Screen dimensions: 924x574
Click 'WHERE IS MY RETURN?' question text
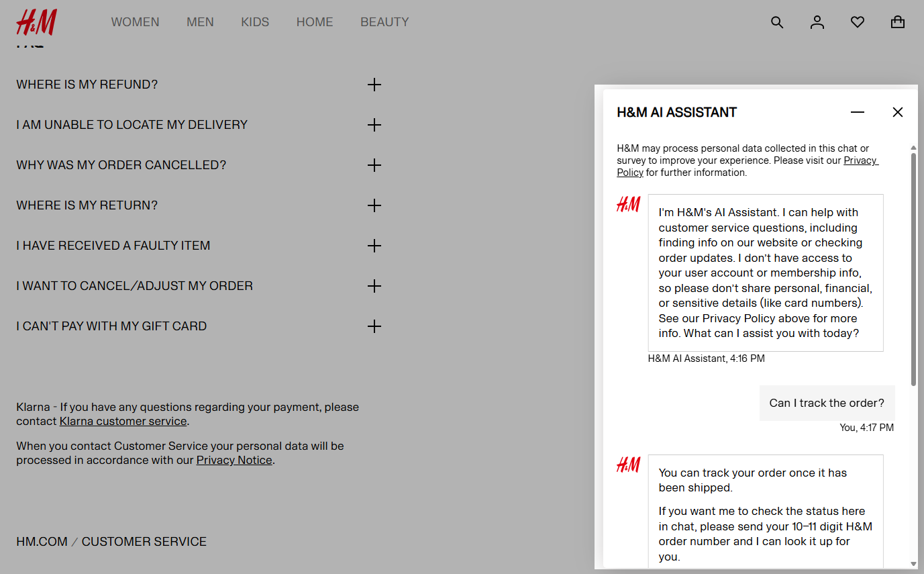[x=87, y=205]
